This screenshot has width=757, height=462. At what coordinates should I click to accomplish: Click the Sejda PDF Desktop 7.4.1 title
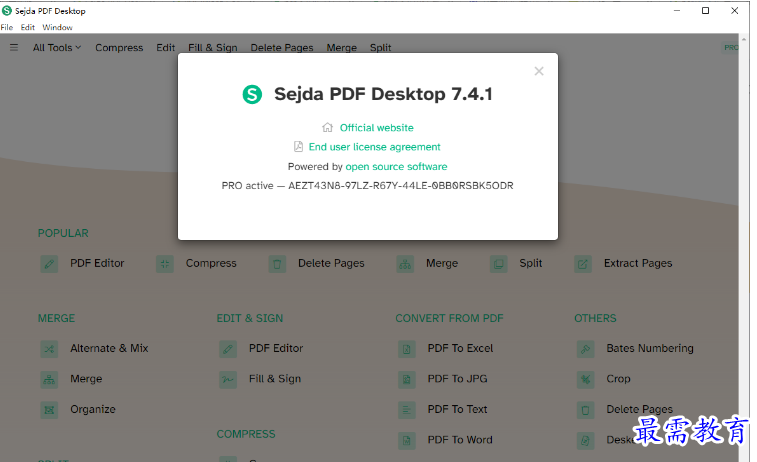383,94
